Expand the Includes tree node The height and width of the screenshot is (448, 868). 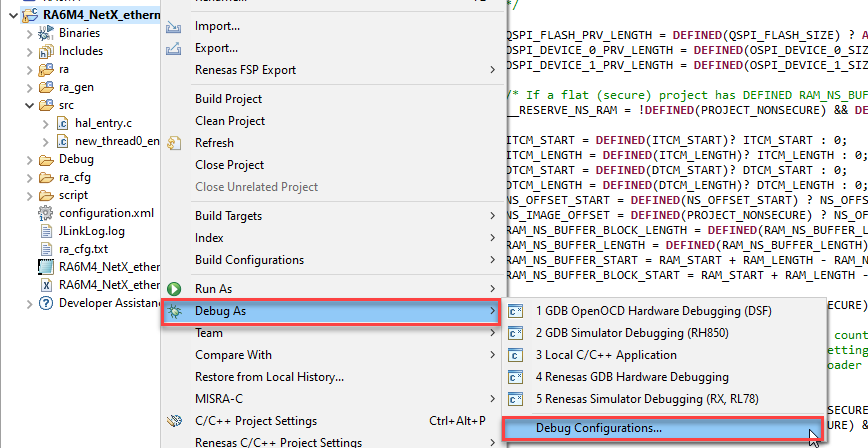coord(29,51)
